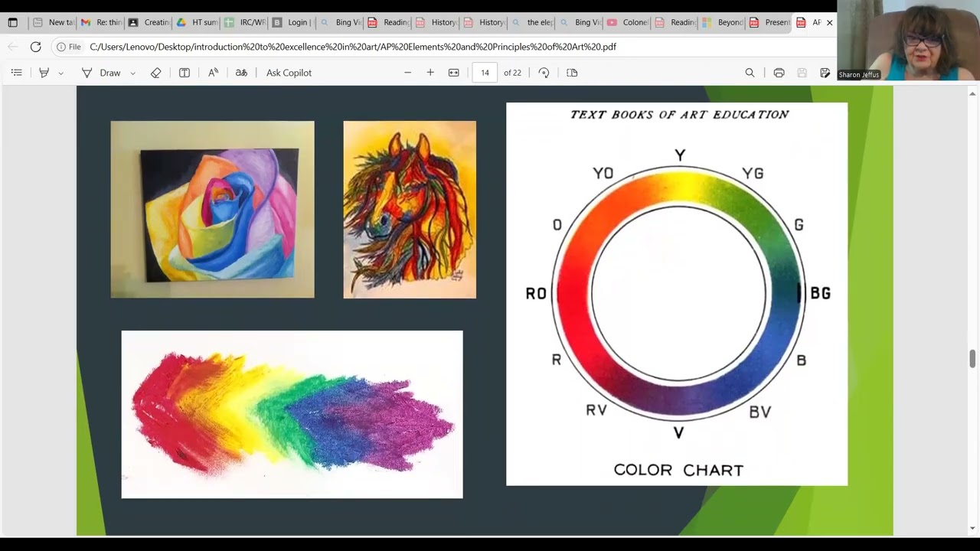
Task: Switch to the 'Present' PDF tab
Action: 769,22
